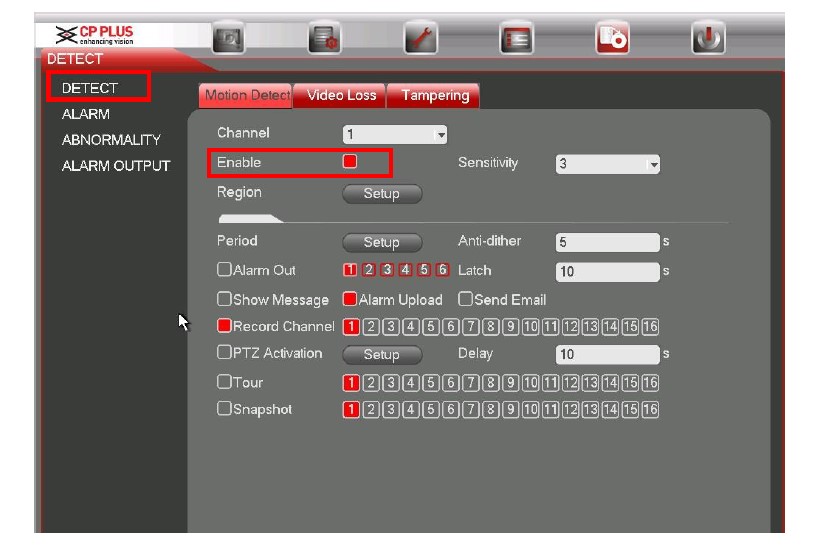Expand the Sensitivity dropdown
Image resolution: width=830 pixels, height=552 pixels.
tap(608, 164)
